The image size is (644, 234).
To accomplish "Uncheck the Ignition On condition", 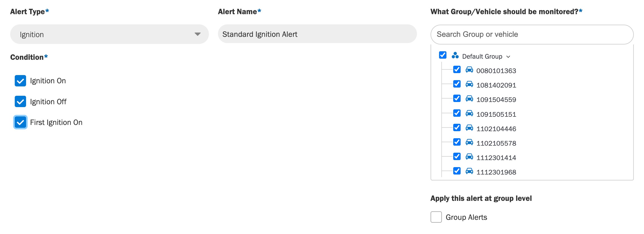I will (x=20, y=81).
